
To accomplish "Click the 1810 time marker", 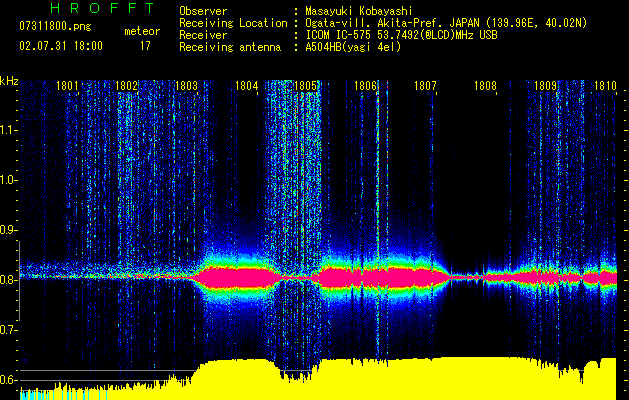I will pyautogui.click(x=605, y=86).
